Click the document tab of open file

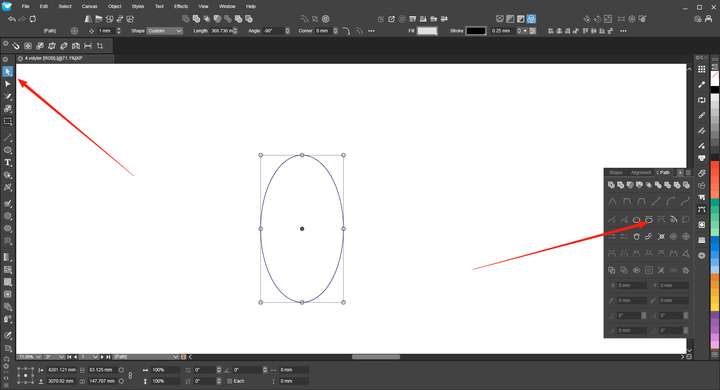pyautogui.click(x=65, y=58)
